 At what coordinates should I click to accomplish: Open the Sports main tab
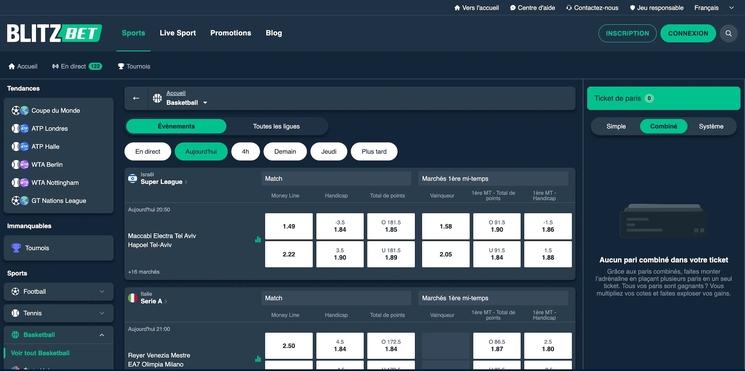point(134,33)
